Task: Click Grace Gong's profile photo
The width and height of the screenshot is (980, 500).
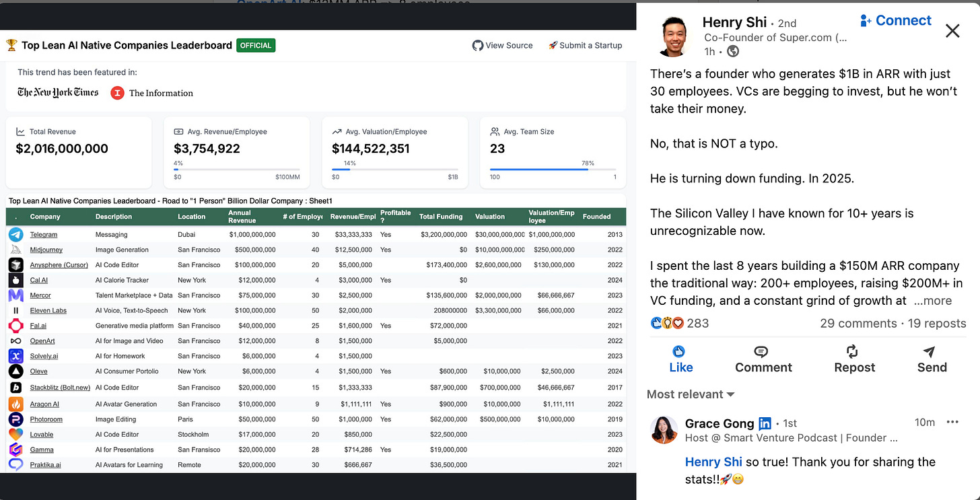Action: click(664, 430)
